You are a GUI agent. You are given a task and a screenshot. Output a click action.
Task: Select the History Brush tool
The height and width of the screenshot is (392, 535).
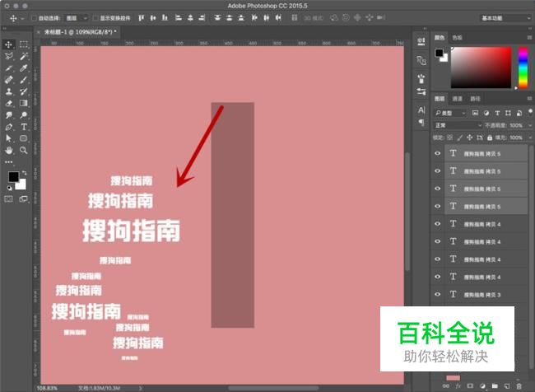[x=24, y=91]
